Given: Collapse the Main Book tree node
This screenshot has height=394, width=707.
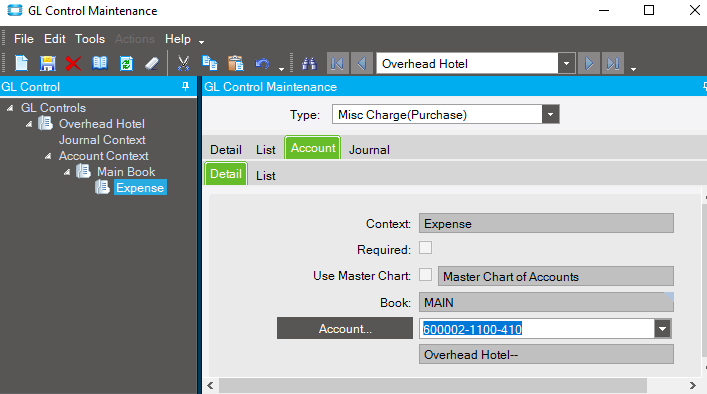Looking at the screenshot, I should point(67,172).
